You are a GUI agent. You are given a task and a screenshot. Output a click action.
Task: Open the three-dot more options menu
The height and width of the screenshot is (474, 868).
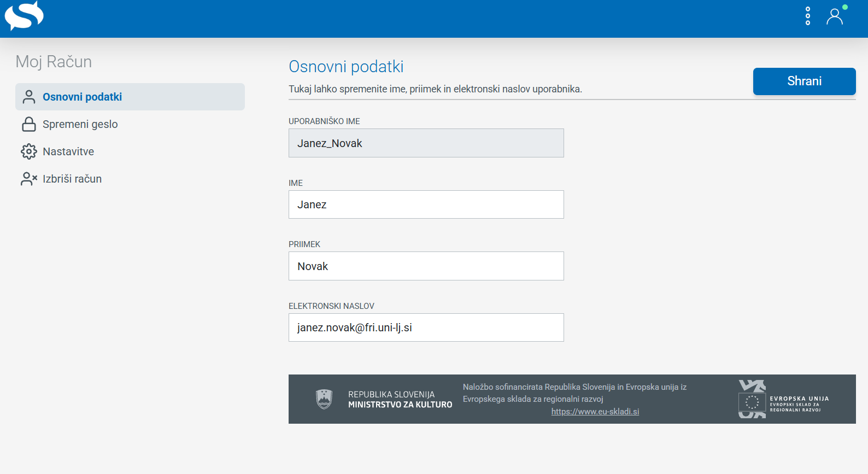808,16
